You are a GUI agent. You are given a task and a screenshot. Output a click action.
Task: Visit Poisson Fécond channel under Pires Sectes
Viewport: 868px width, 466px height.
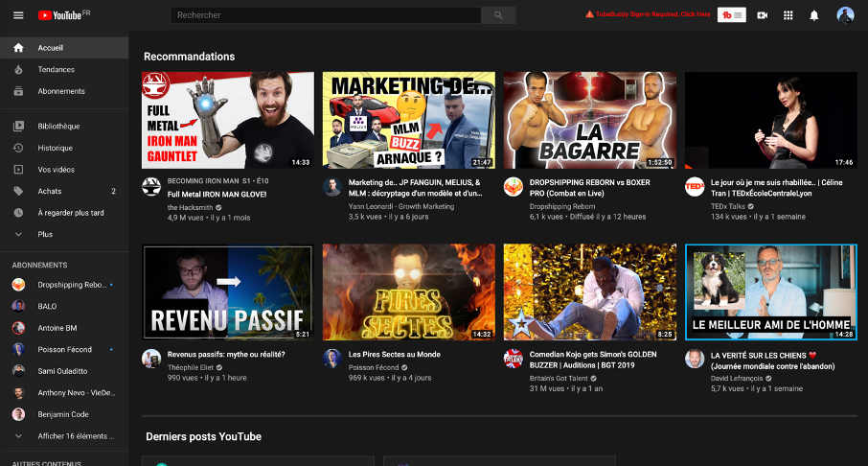tap(374, 367)
